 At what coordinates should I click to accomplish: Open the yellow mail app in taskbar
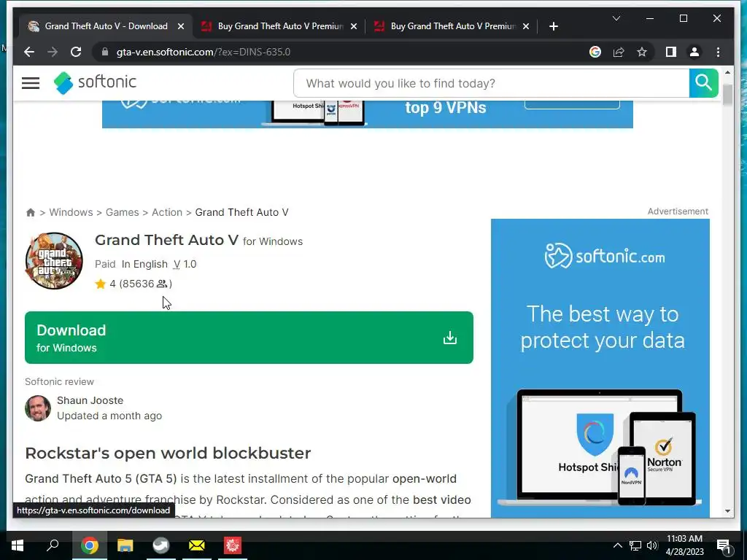197,545
